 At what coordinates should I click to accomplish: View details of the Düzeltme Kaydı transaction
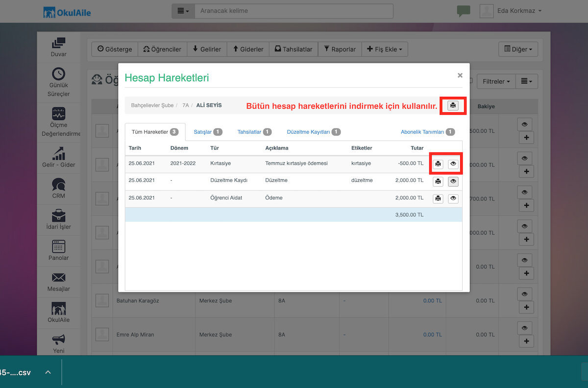[453, 181]
